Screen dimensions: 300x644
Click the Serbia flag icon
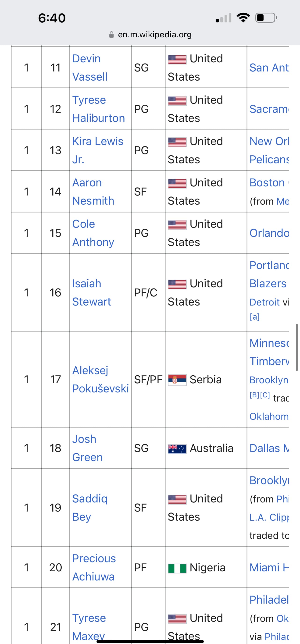177,380
